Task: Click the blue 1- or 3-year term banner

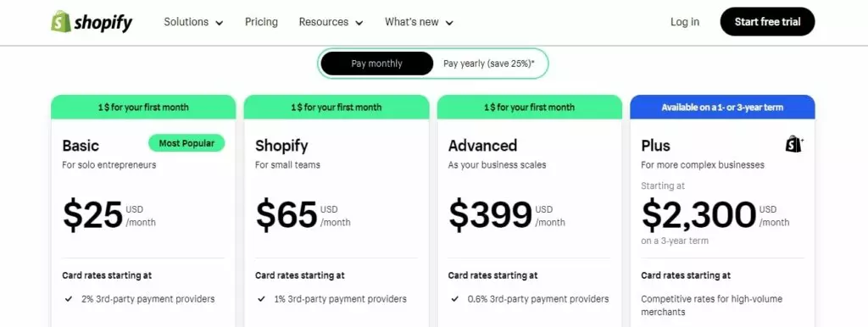Action: (722, 107)
